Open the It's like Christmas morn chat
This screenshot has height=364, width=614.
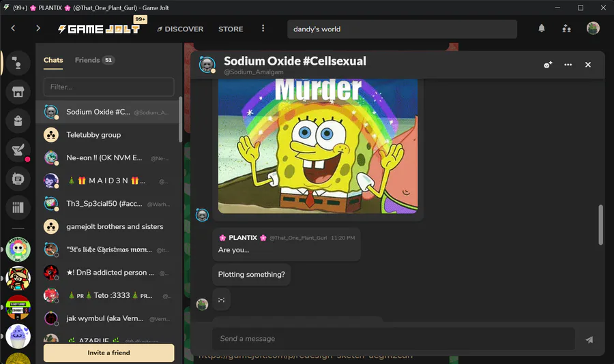tap(107, 249)
